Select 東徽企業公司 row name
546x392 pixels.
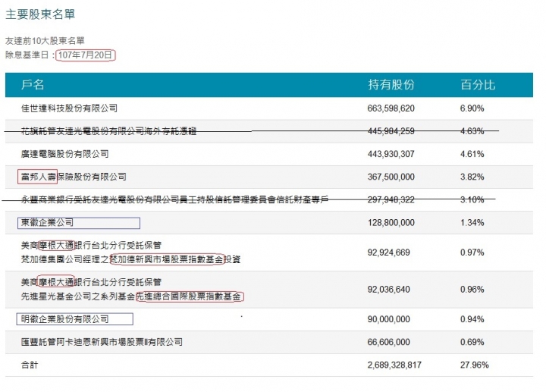(x=47, y=222)
